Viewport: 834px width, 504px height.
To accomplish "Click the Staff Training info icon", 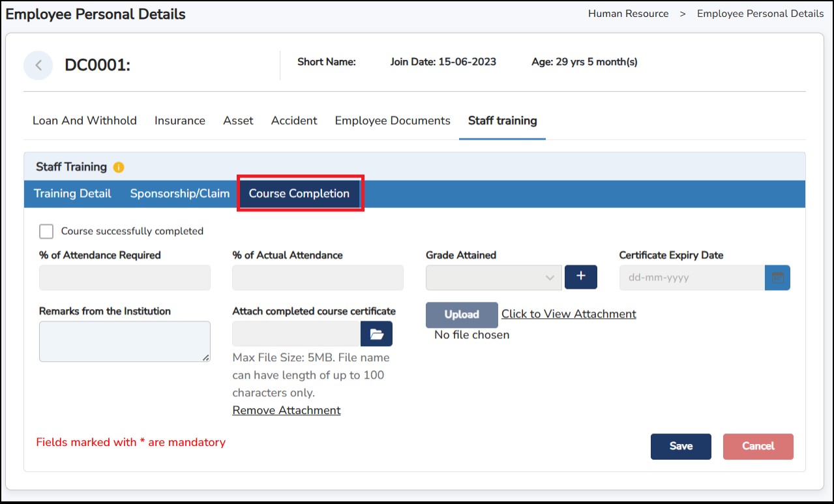I will 118,167.
